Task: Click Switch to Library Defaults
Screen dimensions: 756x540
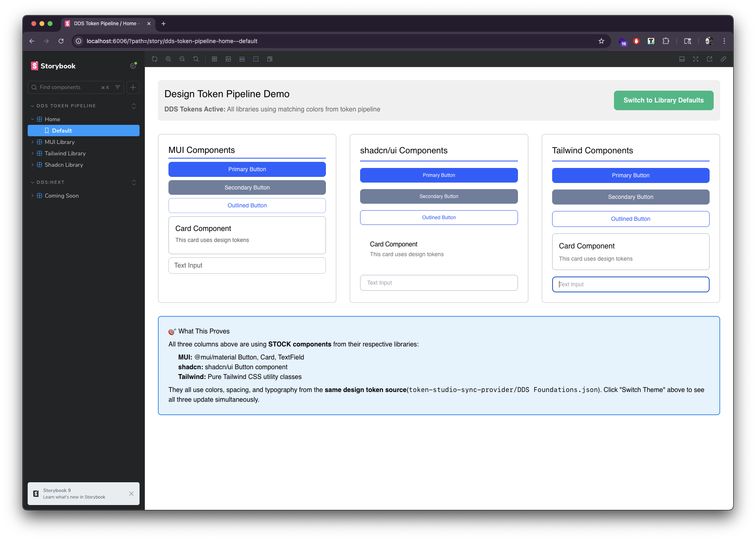Action: [x=663, y=100]
